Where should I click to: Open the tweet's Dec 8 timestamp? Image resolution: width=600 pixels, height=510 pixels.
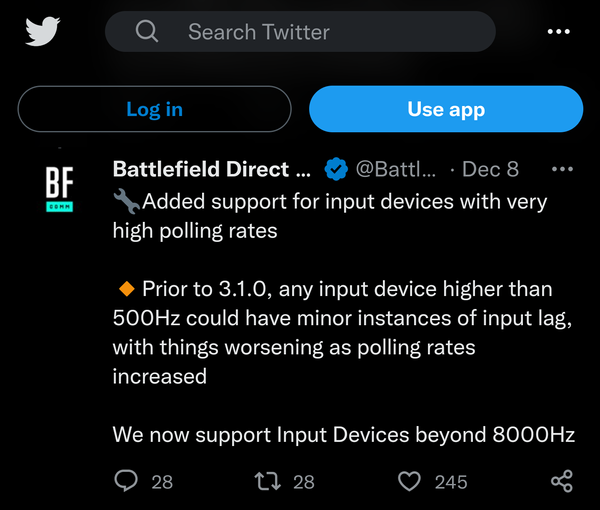click(491, 169)
